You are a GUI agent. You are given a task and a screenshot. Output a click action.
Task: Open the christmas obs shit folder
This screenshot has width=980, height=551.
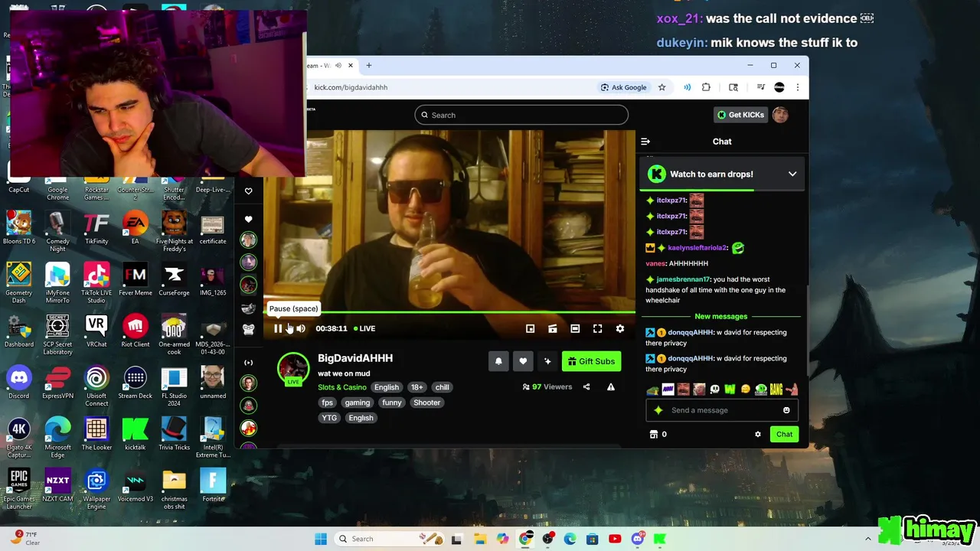click(x=174, y=489)
